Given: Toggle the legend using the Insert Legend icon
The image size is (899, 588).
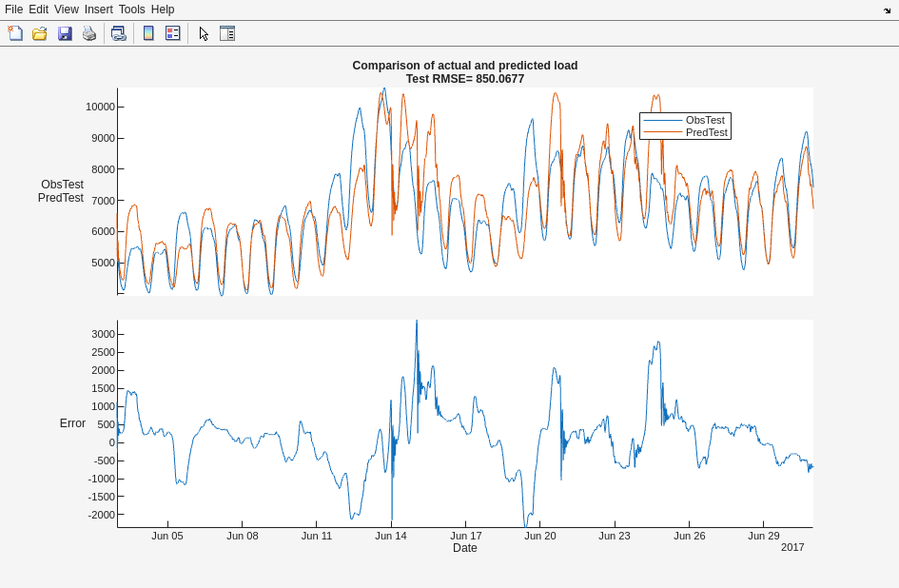Looking at the screenshot, I should coord(172,33).
